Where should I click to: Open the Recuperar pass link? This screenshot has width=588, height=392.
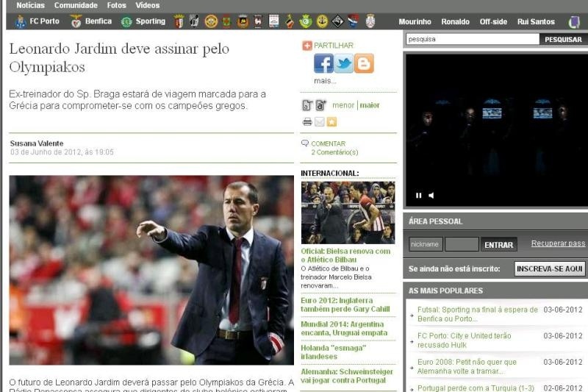click(x=558, y=243)
